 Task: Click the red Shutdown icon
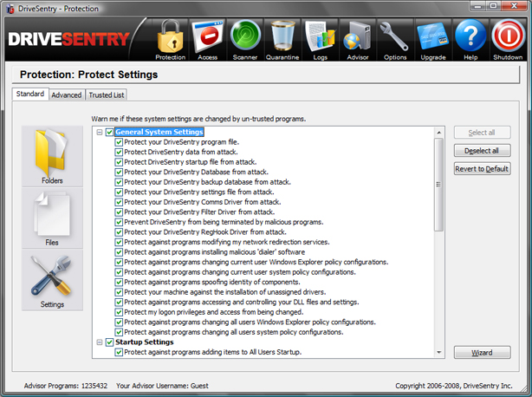coord(508,40)
